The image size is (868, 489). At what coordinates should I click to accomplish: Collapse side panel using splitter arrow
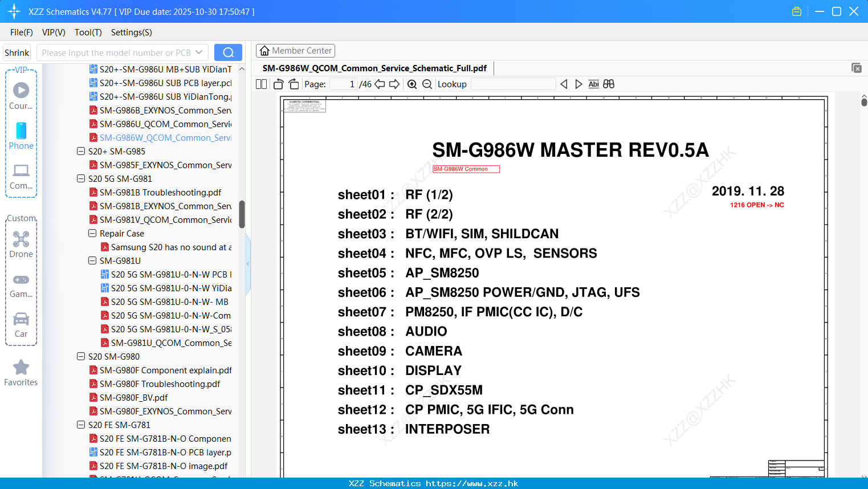[x=248, y=263]
